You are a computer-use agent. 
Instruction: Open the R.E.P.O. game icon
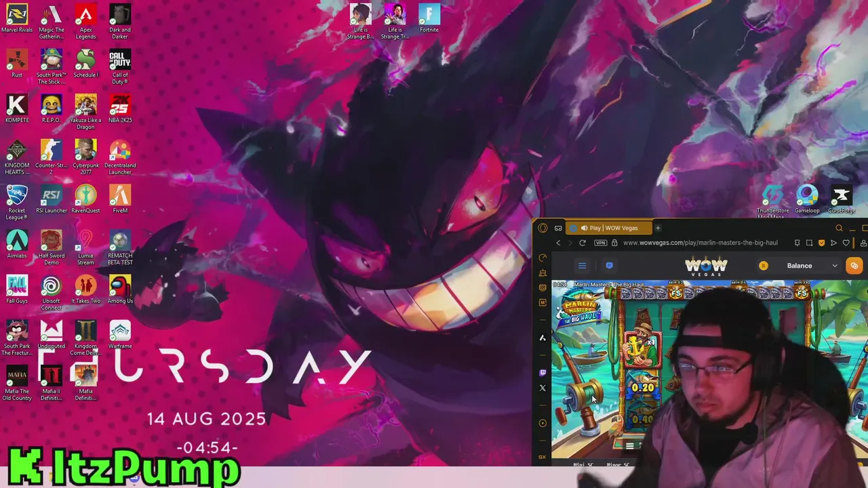coord(51,109)
